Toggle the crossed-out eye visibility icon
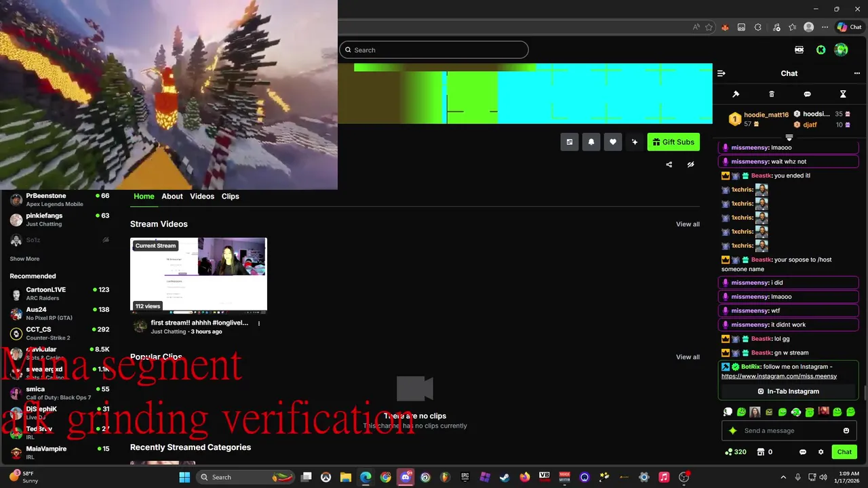This screenshot has height=488, width=868. pos(690,164)
